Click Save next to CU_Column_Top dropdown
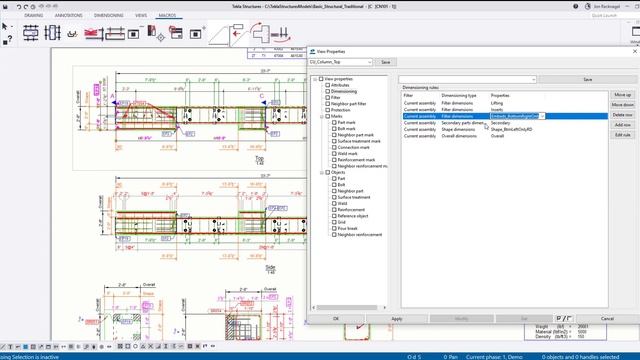This screenshot has width=640, height=360. pos(385,62)
